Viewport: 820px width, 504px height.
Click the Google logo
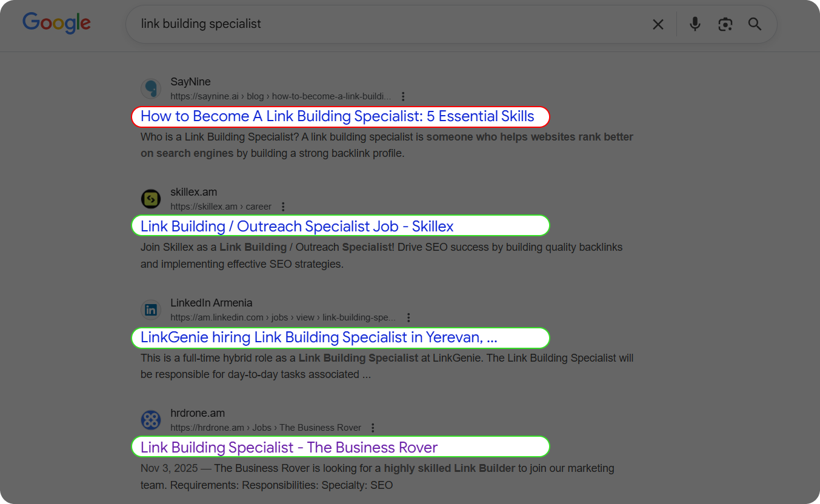[56, 23]
